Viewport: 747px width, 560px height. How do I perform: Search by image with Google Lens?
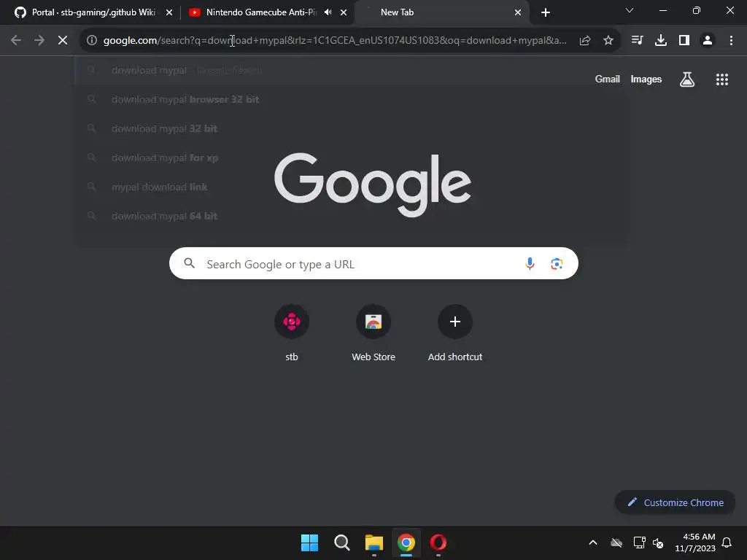[x=557, y=263]
